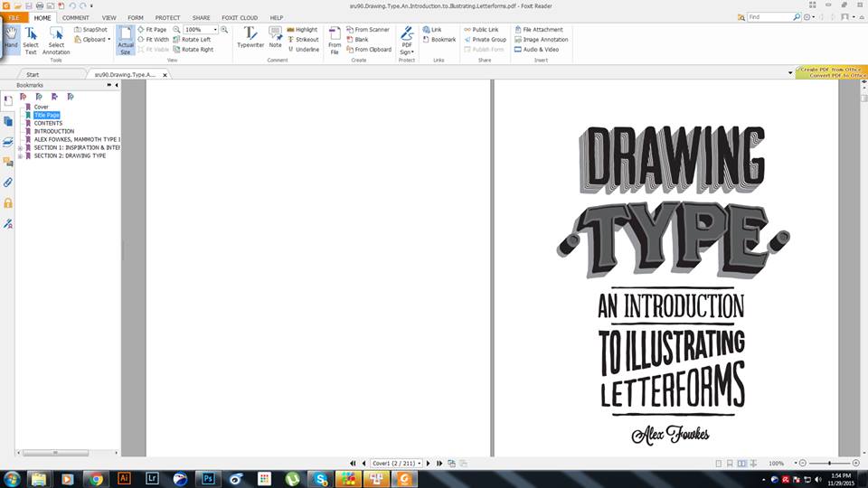Adjust the zoom slider in status bar
Screen dimensions: 868x488
[830, 463]
